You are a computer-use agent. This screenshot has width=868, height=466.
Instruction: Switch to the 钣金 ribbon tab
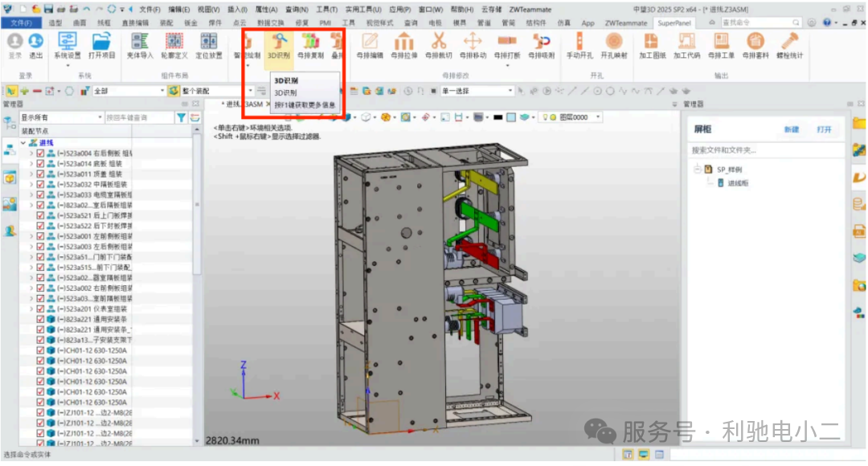(190, 22)
